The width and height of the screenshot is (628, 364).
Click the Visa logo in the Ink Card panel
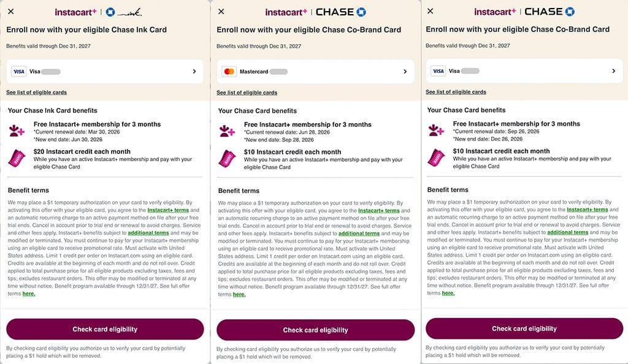tap(19, 72)
